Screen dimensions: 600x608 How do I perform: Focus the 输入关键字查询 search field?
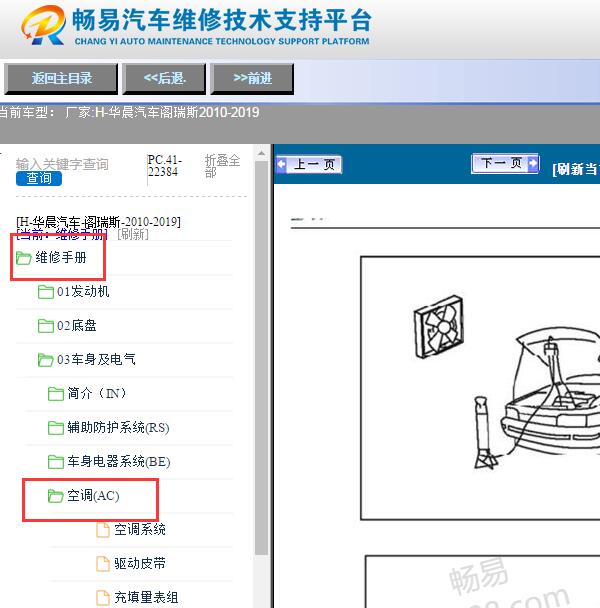(x=62, y=164)
